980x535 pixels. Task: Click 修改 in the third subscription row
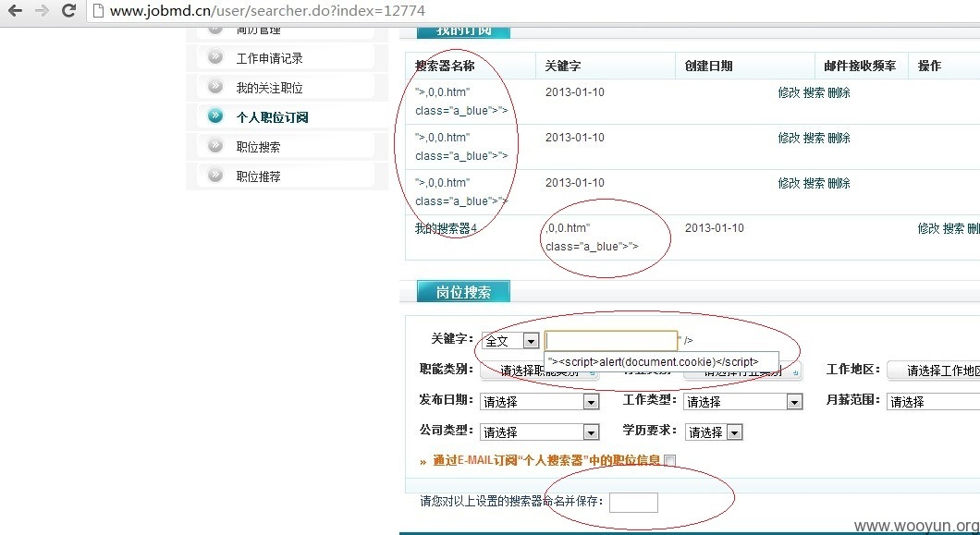coord(789,183)
